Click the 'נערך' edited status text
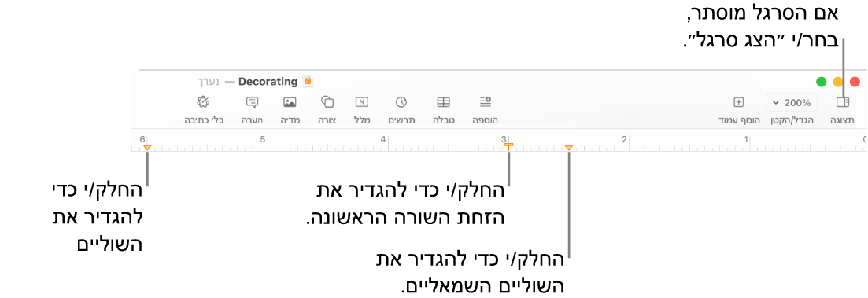This screenshot has width=868, height=298. (209, 82)
